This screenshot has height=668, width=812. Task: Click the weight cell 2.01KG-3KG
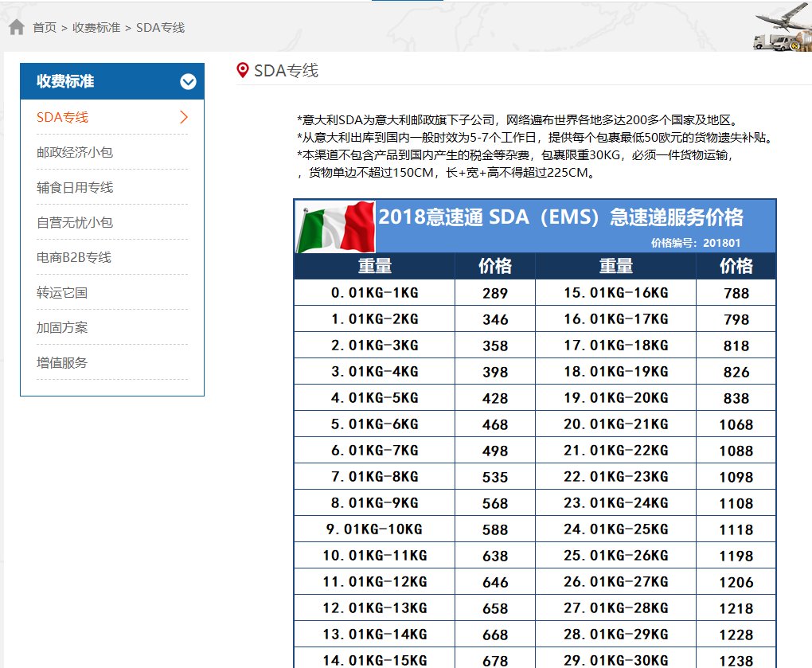click(375, 345)
